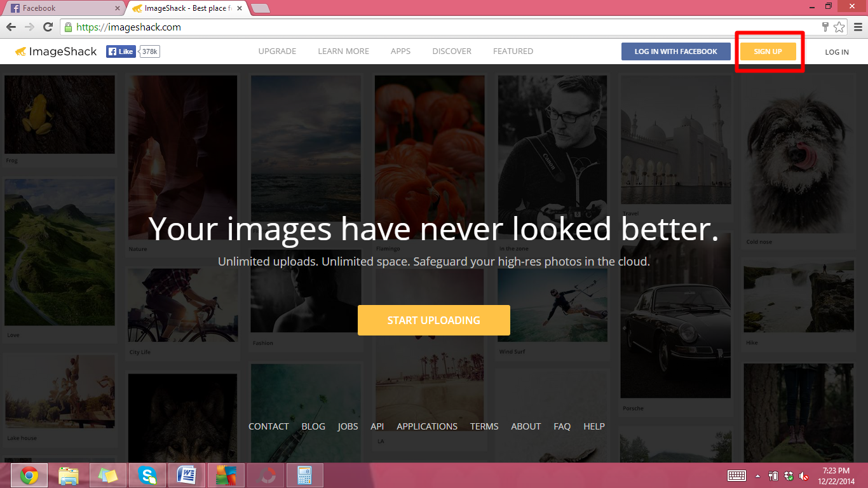Open Sticky Notes from the taskbar
Screen dimensions: 868x488
tap(108, 475)
